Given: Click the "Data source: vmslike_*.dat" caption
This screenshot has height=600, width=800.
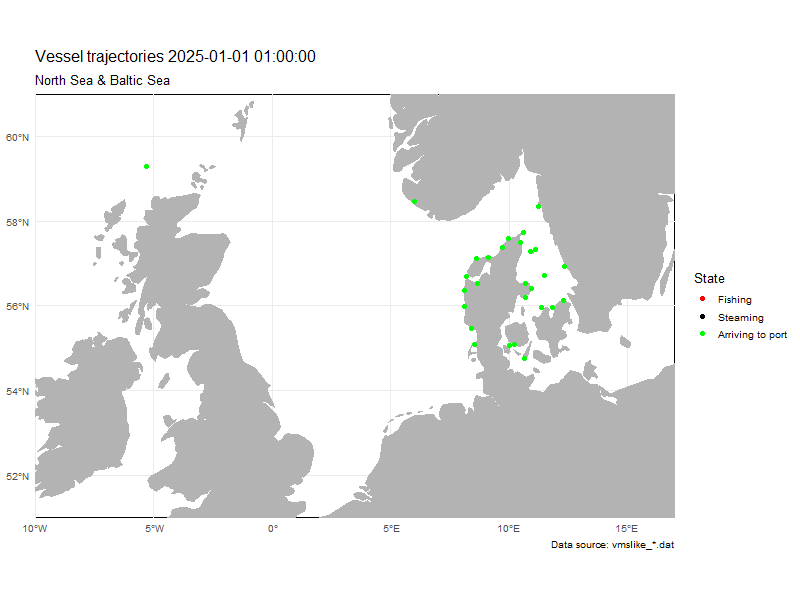Looking at the screenshot, I should pos(612,545).
